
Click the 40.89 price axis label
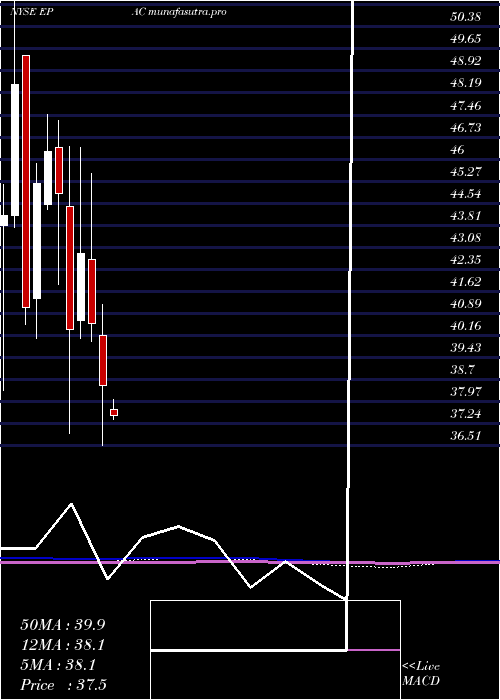[x=466, y=304]
